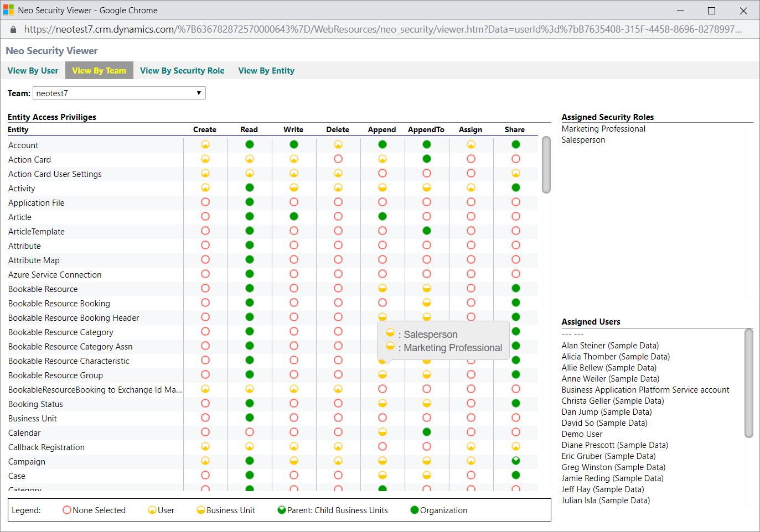Click the Business Unit row Read icon
Viewport: 760px width, 532px height.
[250, 418]
